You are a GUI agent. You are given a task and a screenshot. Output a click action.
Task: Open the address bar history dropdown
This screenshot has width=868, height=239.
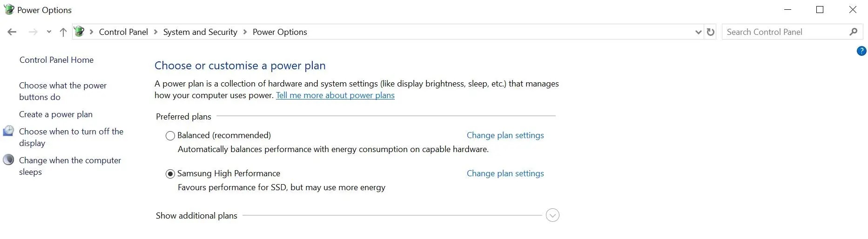coord(698,32)
